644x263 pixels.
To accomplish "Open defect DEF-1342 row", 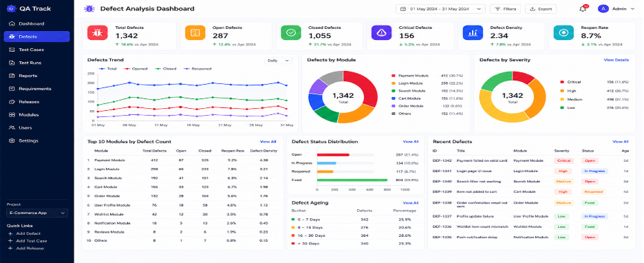I will [x=530, y=160].
